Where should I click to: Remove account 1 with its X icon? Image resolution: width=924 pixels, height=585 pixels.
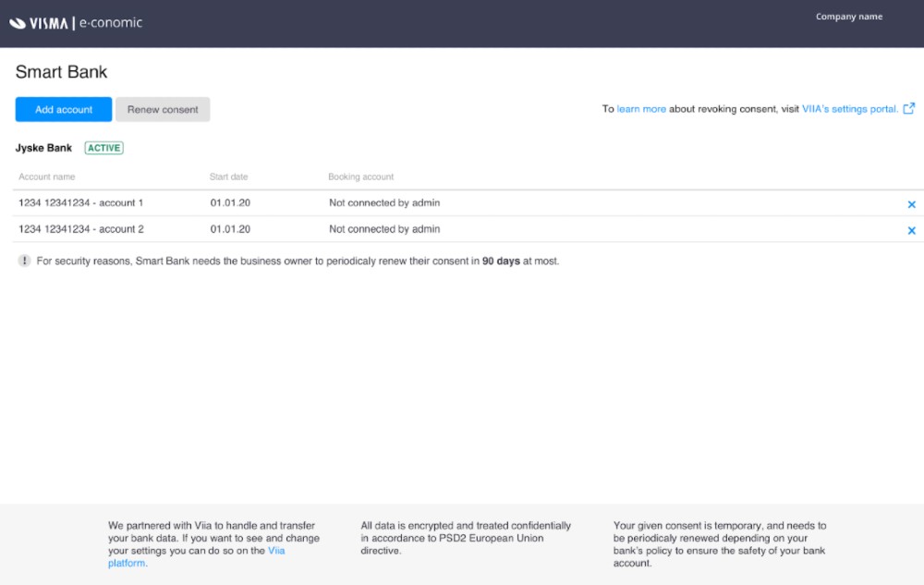912,204
